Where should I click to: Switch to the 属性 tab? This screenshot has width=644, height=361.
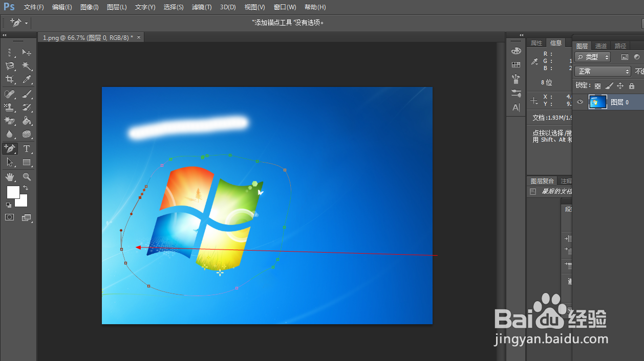coord(536,43)
